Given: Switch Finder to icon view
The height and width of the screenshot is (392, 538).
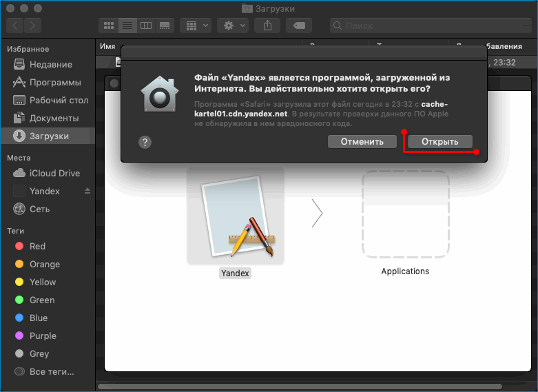Looking at the screenshot, I should coord(109,25).
